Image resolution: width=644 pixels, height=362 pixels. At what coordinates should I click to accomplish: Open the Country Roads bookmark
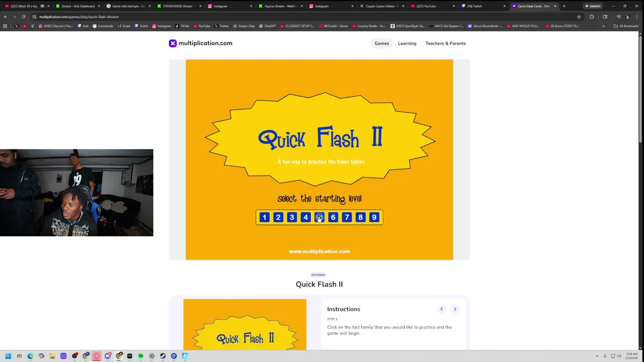(369, 26)
